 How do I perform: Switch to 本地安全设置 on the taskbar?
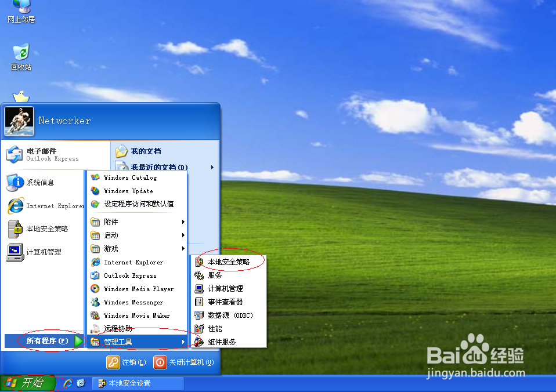tap(138, 383)
